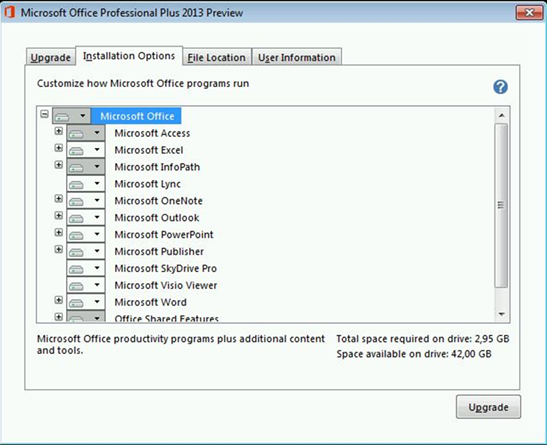This screenshot has width=547, height=445.
Task: Expand the Microsoft Word tree node
Action: (x=59, y=300)
